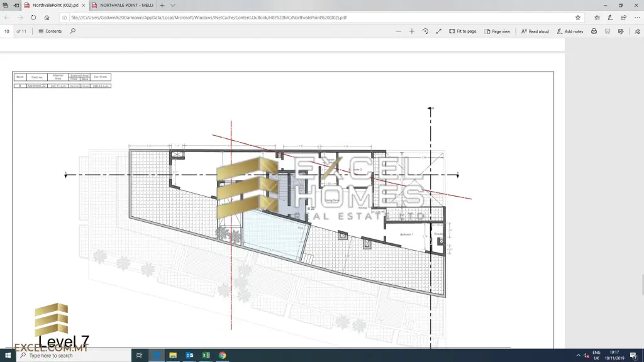
Task: Switch to NORTHVALE POINT - MELLI tab
Action: [x=123, y=5]
